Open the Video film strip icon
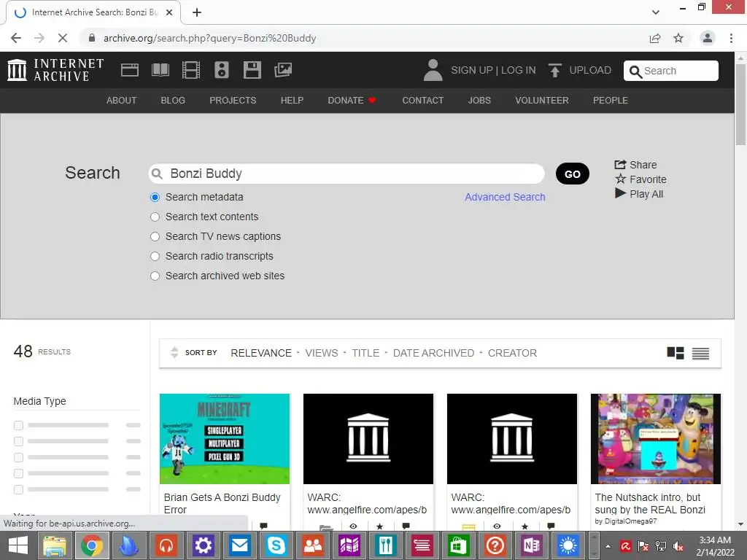Image resolution: width=747 pixels, height=560 pixels. [x=190, y=70]
